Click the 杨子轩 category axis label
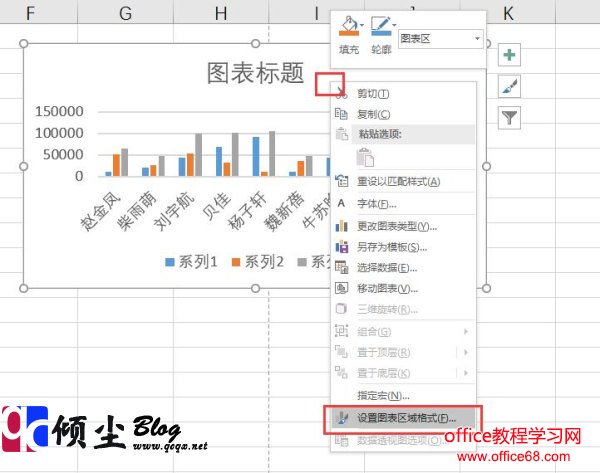This screenshot has width=600, height=473. (247, 211)
